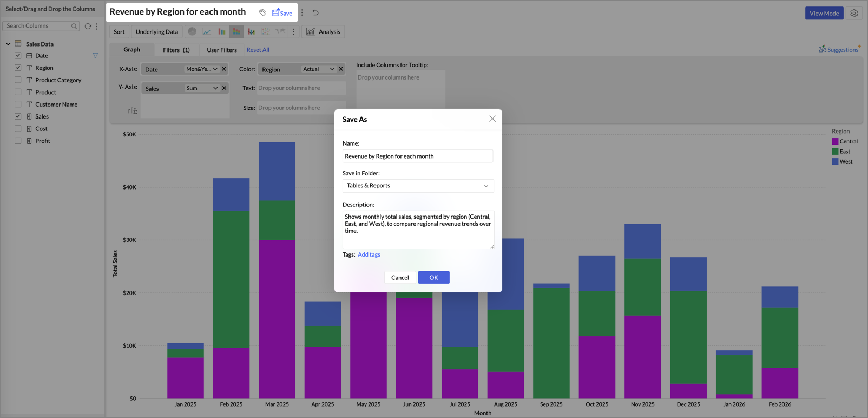The width and height of the screenshot is (868, 418).
Task: Open the Save in Folder dropdown
Action: pyautogui.click(x=418, y=186)
